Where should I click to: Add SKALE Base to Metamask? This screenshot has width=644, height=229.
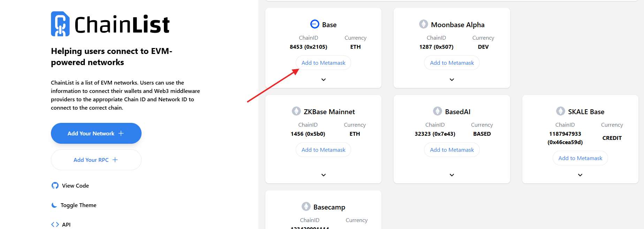[x=580, y=158]
